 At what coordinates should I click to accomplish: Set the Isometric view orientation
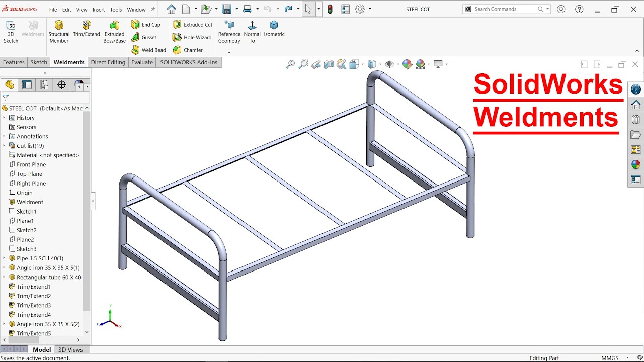274,29
